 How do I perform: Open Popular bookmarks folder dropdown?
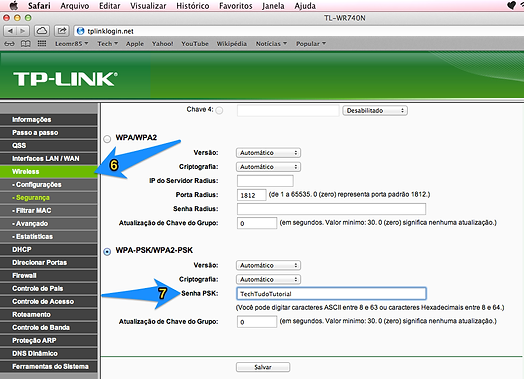311,44
